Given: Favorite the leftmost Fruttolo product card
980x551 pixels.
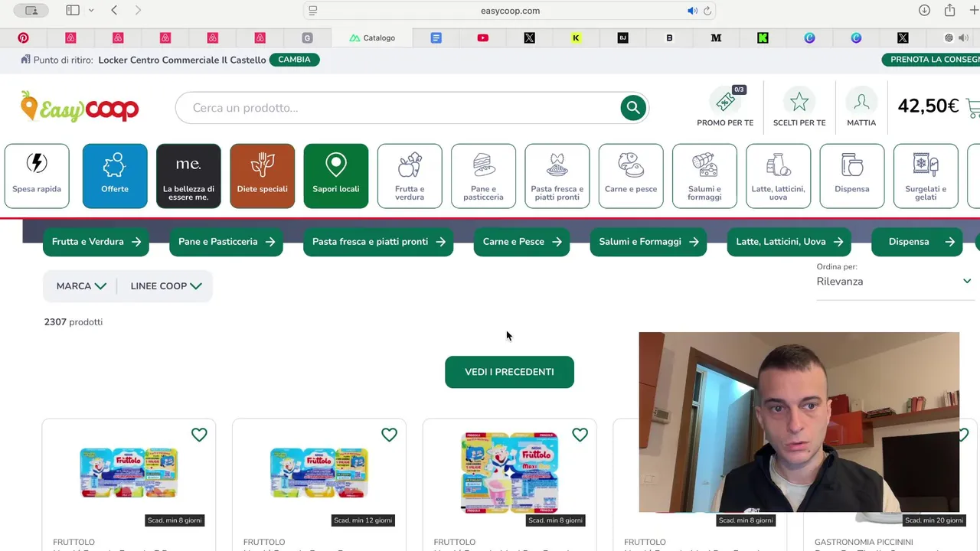Looking at the screenshot, I should 199,435.
